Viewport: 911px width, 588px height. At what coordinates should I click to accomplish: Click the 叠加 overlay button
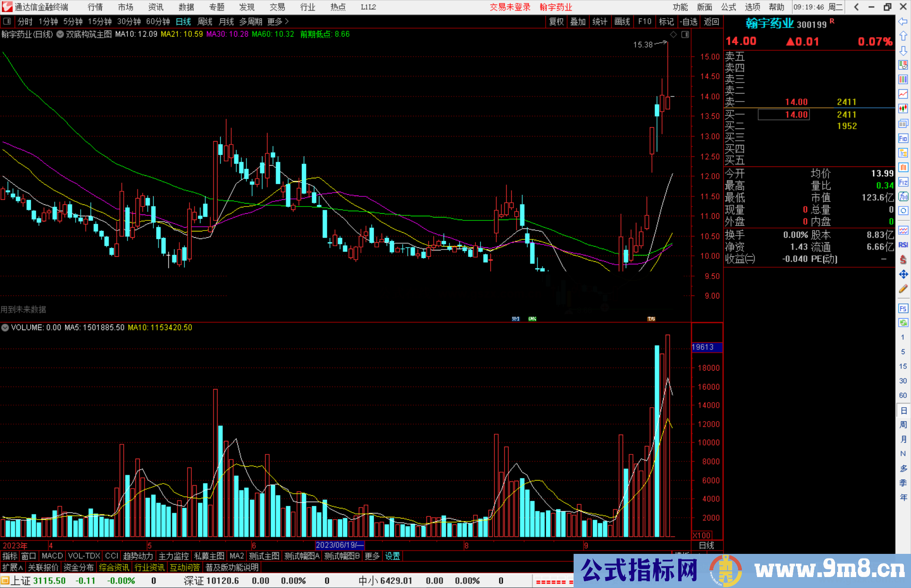click(578, 21)
